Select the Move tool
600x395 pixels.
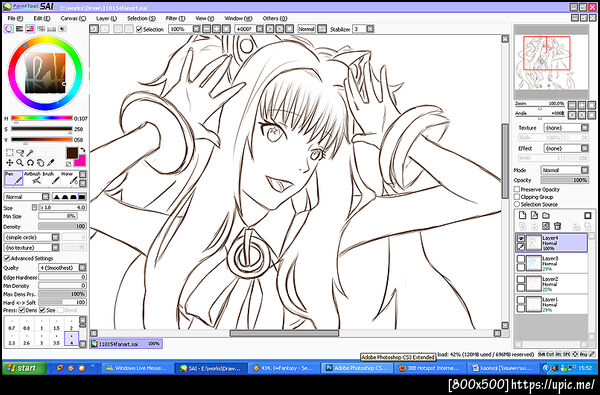[10, 163]
